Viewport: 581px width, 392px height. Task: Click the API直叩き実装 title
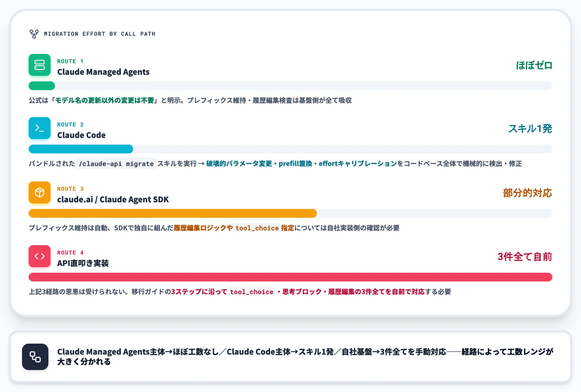click(x=83, y=263)
